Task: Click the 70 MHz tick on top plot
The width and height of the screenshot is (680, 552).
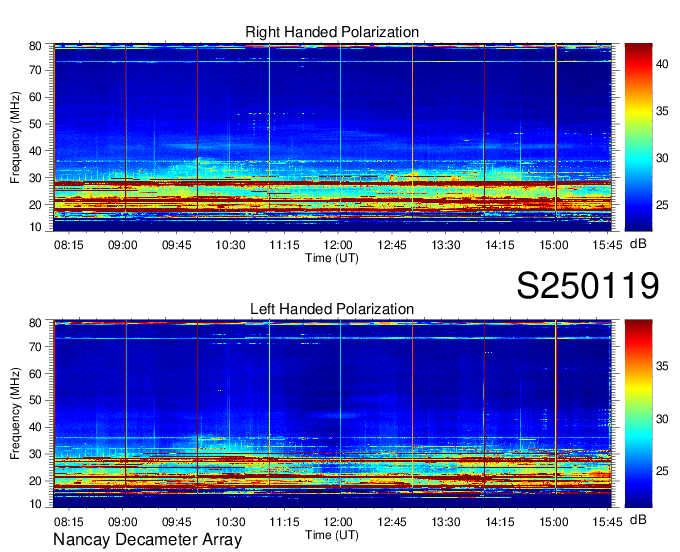Action: tap(35, 70)
